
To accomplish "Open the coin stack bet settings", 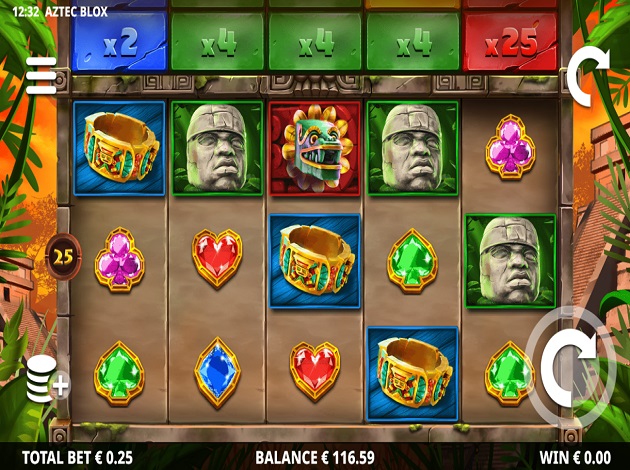I will click(48, 379).
